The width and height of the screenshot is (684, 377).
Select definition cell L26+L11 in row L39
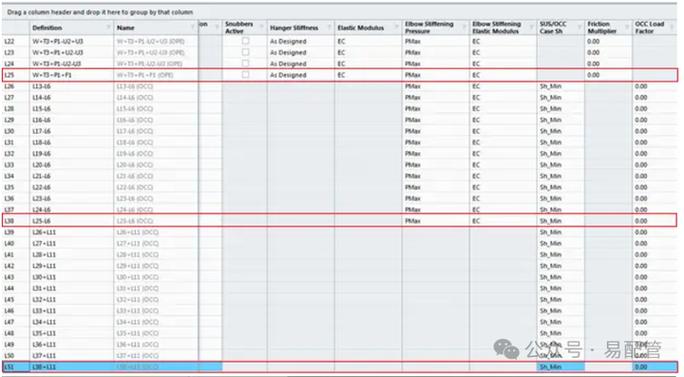point(72,232)
